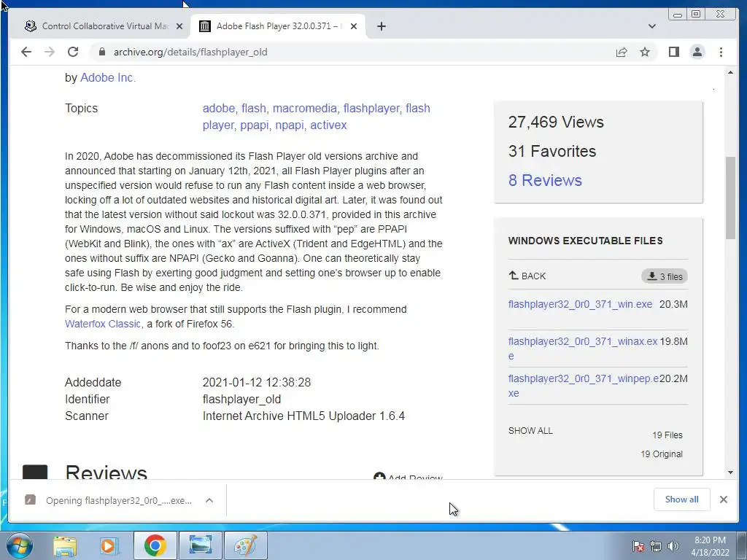Open the Adobe Inc. creator link
The height and width of the screenshot is (560, 747).
click(108, 77)
